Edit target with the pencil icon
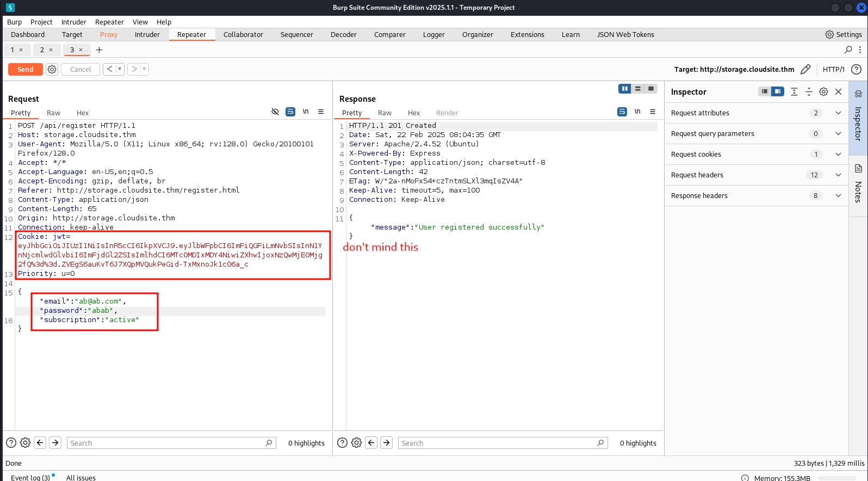868x481 pixels. [805, 69]
